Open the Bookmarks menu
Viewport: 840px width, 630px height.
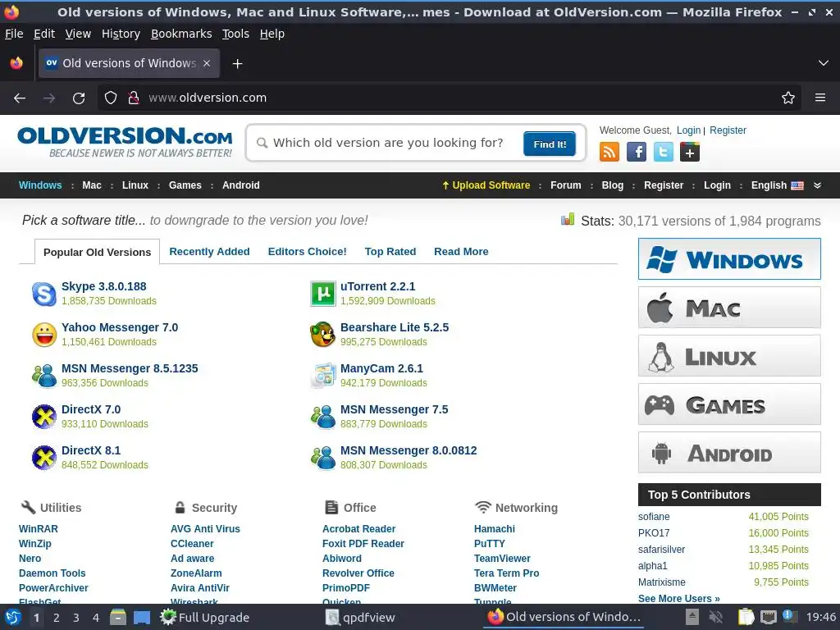pos(181,34)
